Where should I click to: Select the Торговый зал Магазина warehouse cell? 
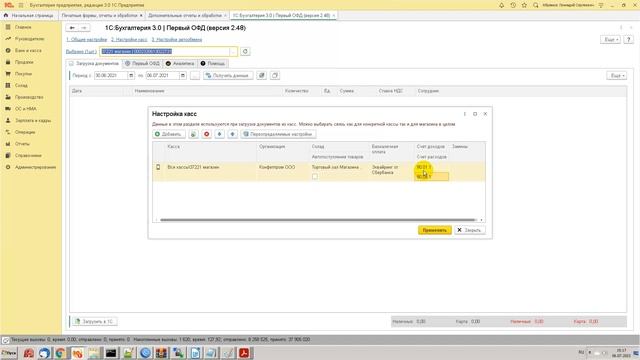point(335,167)
